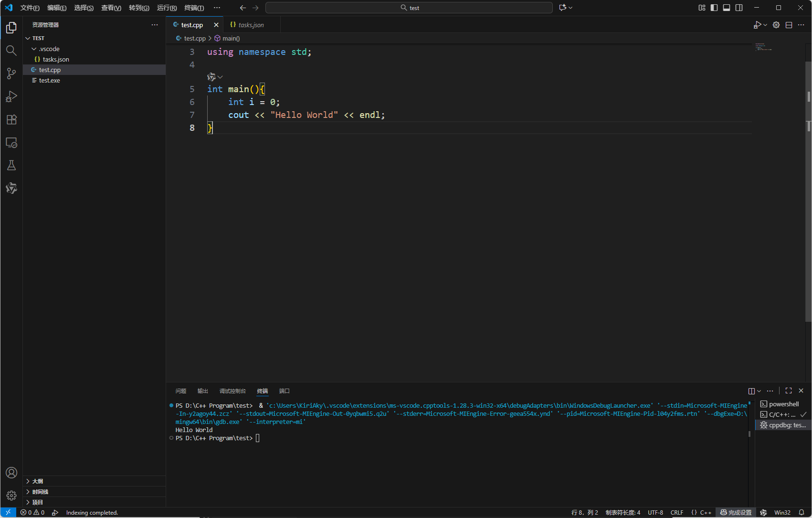Image resolution: width=812 pixels, height=518 pixels.
Task: Toggle the primary side bar layout button
Action: click(x=714, y=8)
